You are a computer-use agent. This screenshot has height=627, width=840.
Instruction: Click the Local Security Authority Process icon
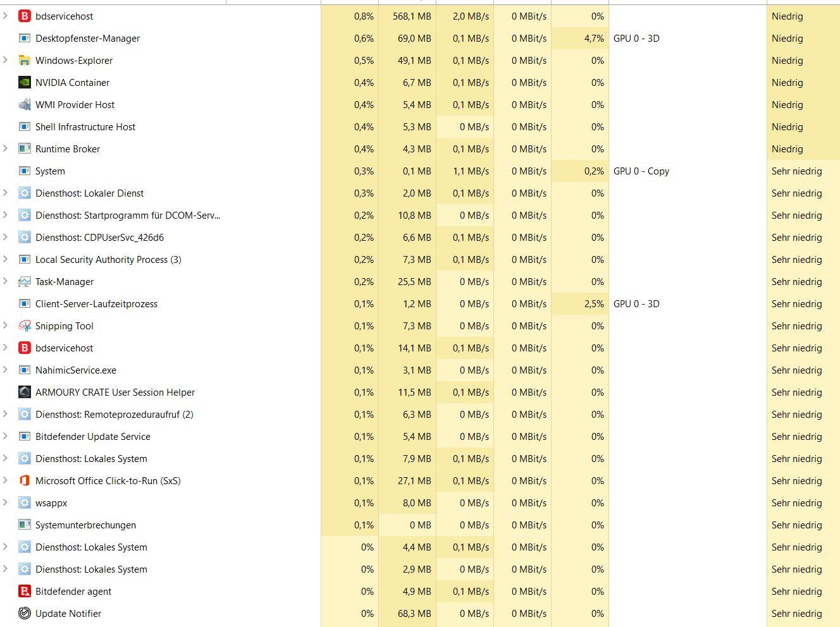point(24,260)
